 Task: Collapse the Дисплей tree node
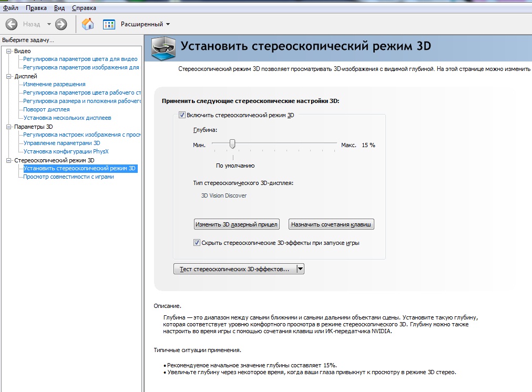tap(9, 76)
